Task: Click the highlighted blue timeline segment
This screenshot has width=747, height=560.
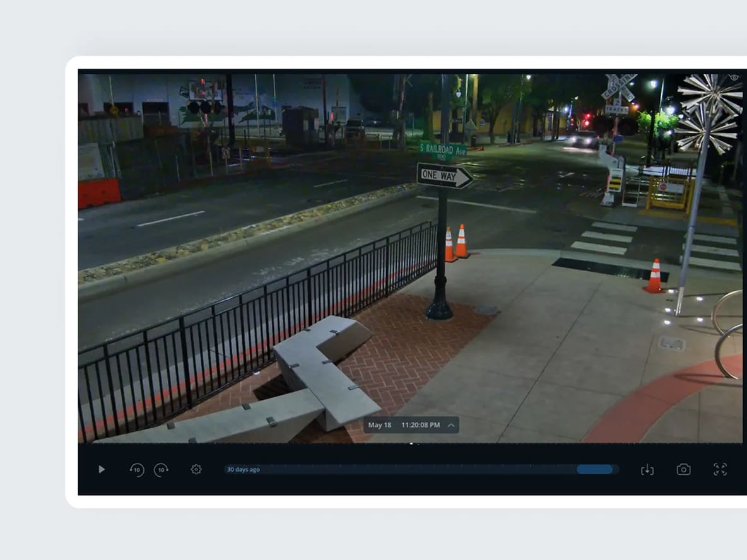Action: [594, 469]
